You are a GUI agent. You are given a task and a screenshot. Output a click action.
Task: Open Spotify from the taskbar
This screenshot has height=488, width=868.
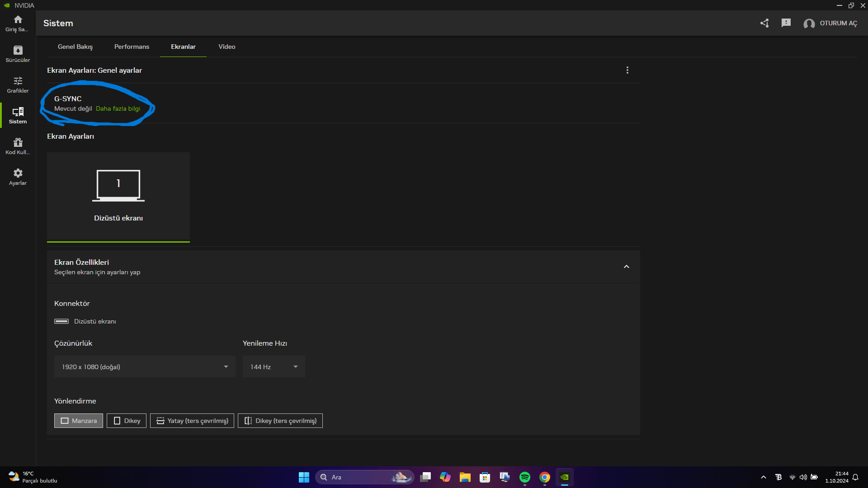[525, 477]
